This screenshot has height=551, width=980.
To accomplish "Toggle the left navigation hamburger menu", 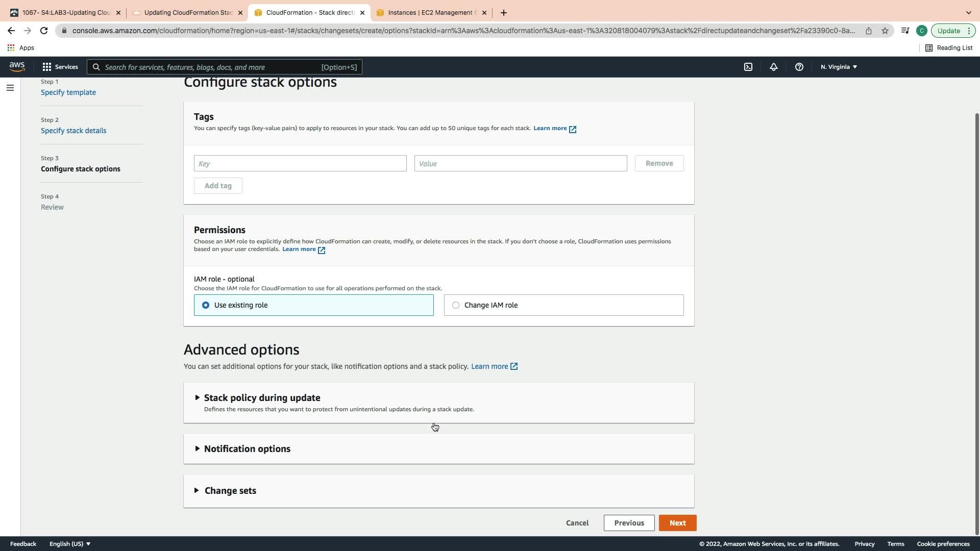I will [10, 88].
